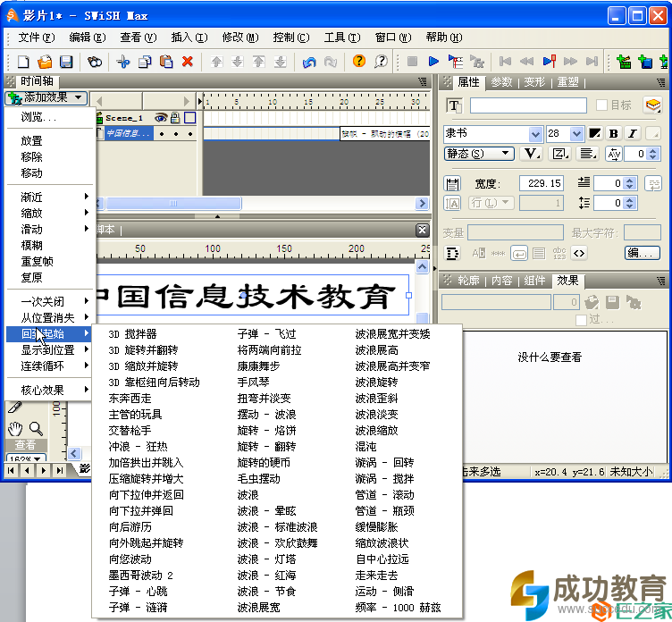Screen dimensions: 672x622
Task: Switch to the 变形 tab
Action: pos(534,82)
